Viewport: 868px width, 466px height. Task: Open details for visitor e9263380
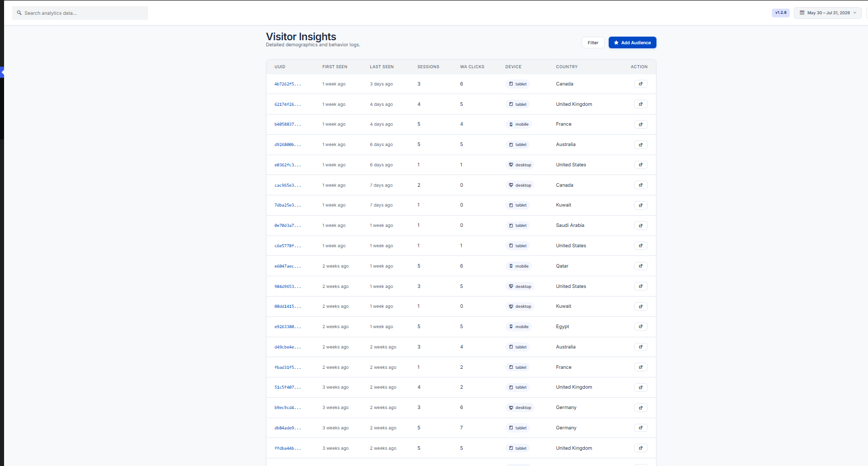tap(641, 327)
